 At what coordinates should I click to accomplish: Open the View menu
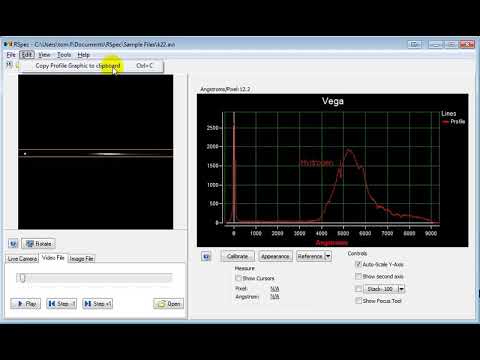pos(44,55)
